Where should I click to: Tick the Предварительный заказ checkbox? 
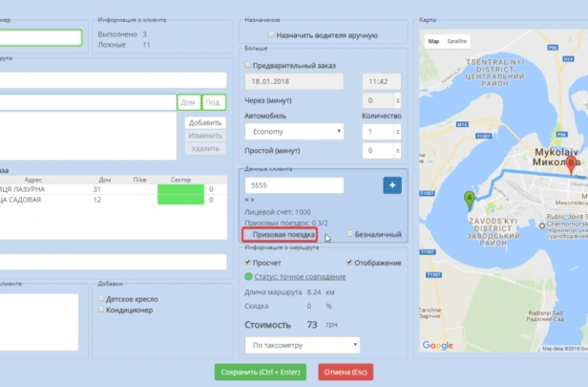pyautogui.click(x=249, y=65)
